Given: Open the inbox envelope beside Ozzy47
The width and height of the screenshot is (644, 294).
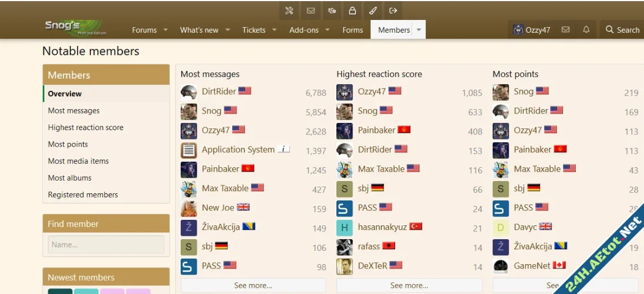Looking at the screenshot, I should point(565,30).
